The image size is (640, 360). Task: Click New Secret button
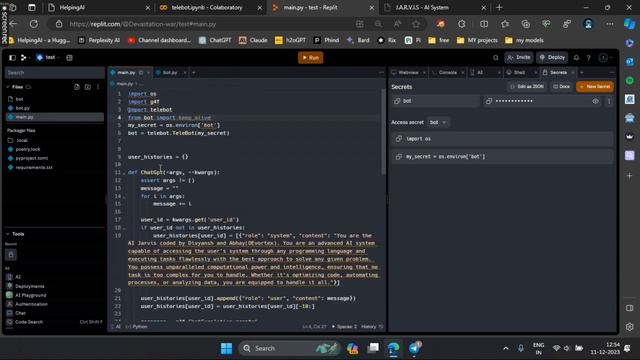click(595, 87)
